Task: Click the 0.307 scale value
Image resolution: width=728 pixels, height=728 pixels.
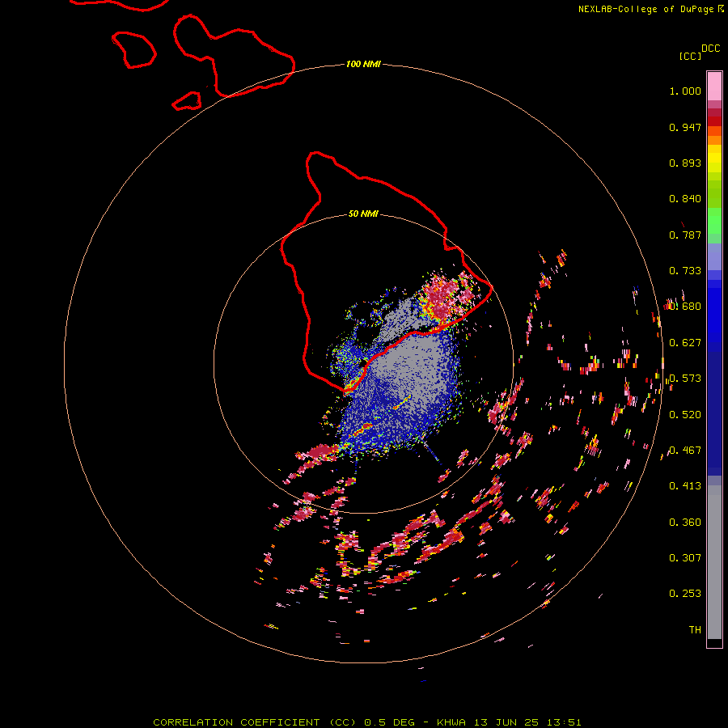Action: 685,558
